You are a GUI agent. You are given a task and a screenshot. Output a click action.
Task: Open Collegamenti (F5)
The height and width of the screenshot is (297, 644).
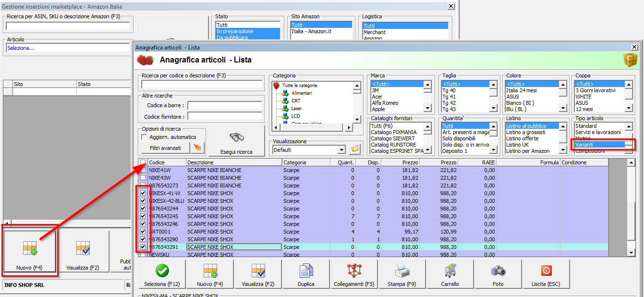click(354, 275)
